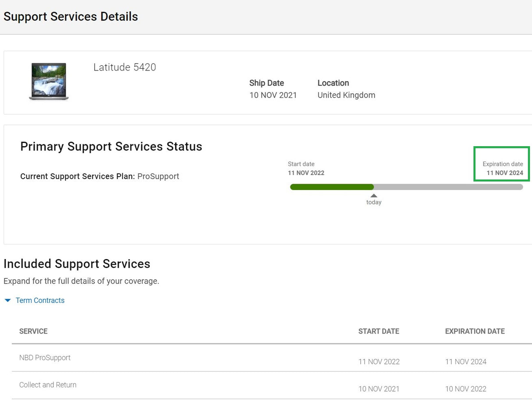Viewport: 532px width, 404px height.
Task: Select the Collect and Return row start date
Action: [379, 389]
